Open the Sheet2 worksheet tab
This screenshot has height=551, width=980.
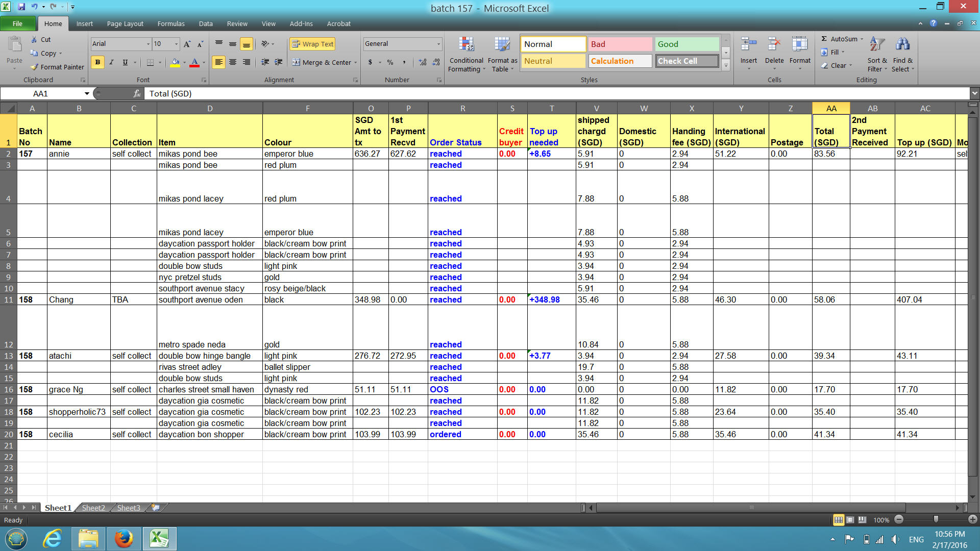(93, 508)
